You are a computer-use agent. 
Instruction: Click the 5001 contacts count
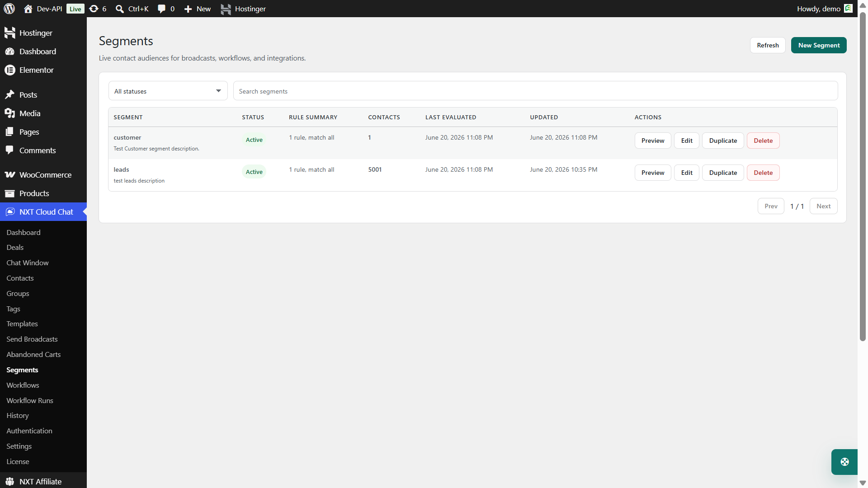pos(375,169)
